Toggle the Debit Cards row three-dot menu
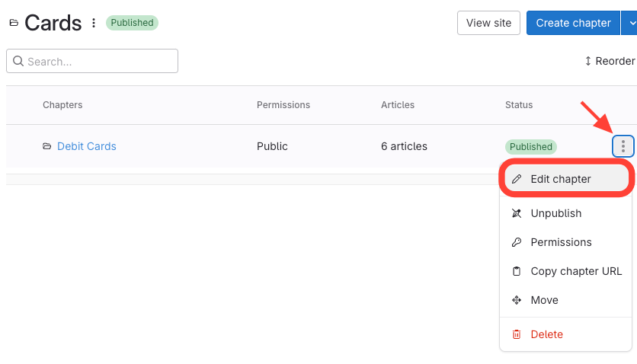This screenshot has height=364, width=637. click(x=623, y=146)
